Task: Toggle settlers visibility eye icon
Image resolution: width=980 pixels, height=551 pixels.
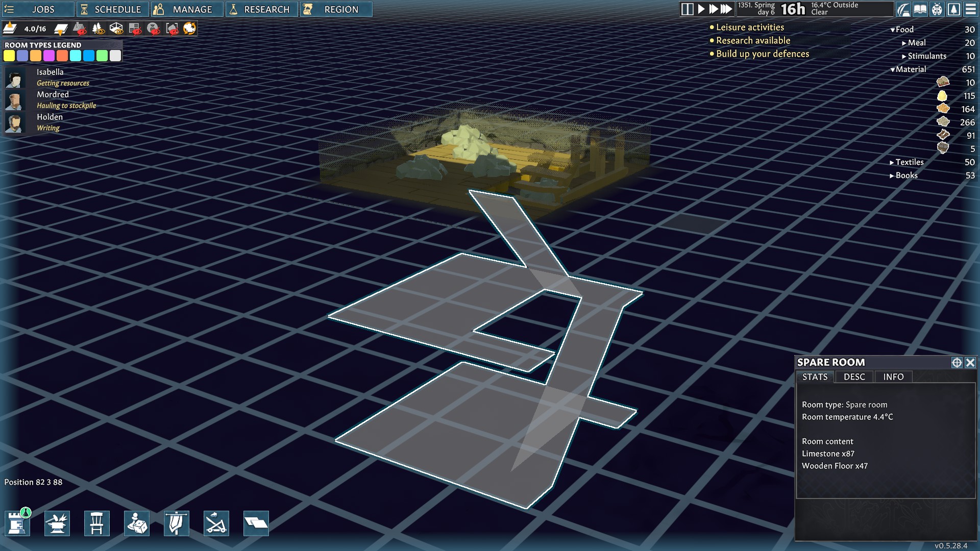Action: (154, 29)
